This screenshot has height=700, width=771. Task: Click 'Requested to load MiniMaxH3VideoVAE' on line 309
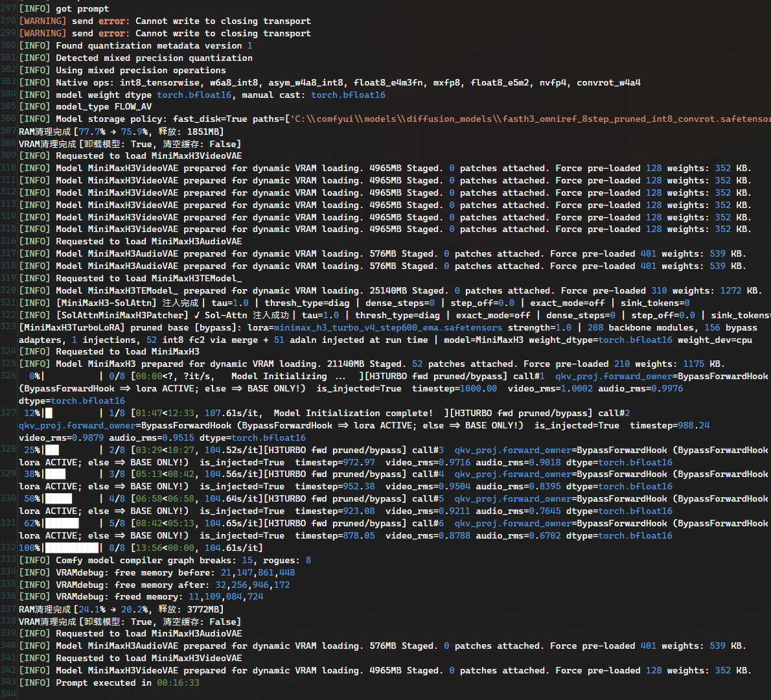[130, 156]
